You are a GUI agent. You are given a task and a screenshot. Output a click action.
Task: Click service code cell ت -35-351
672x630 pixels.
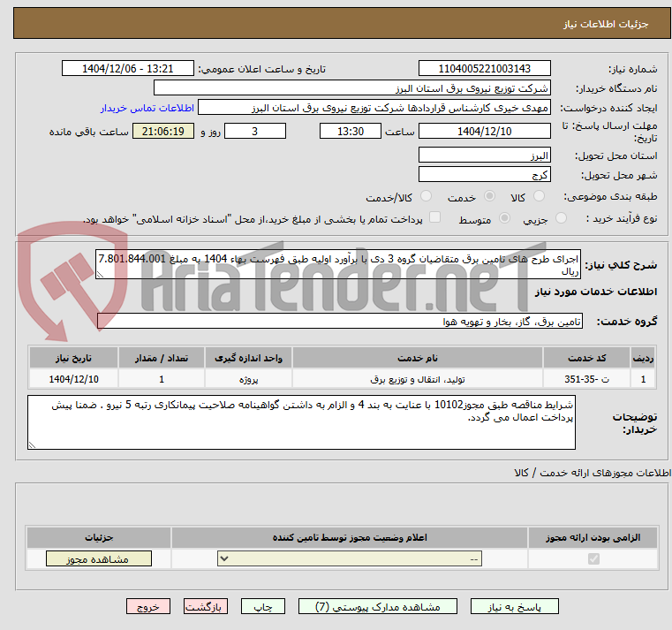[586, 380]
